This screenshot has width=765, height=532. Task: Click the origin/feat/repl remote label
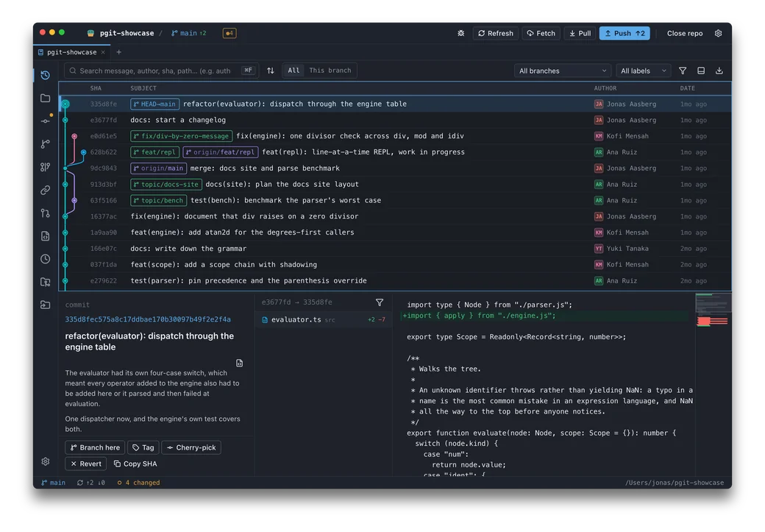(x=221, y=152)
